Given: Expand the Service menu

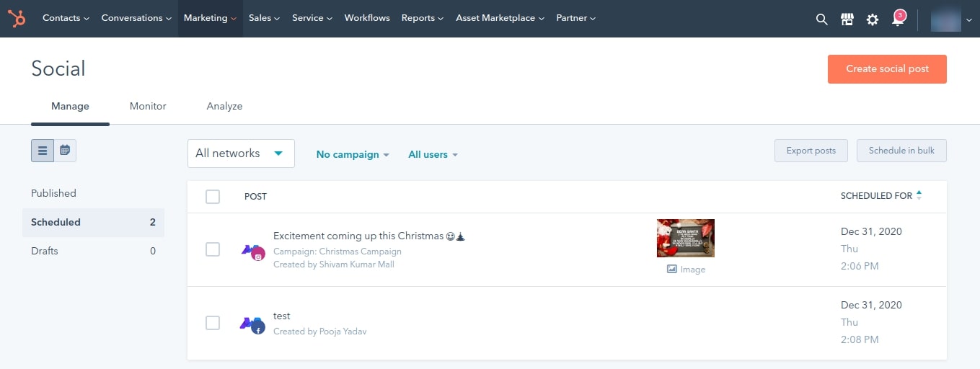Looking at the screenshot, I should (x=312, y=18).
